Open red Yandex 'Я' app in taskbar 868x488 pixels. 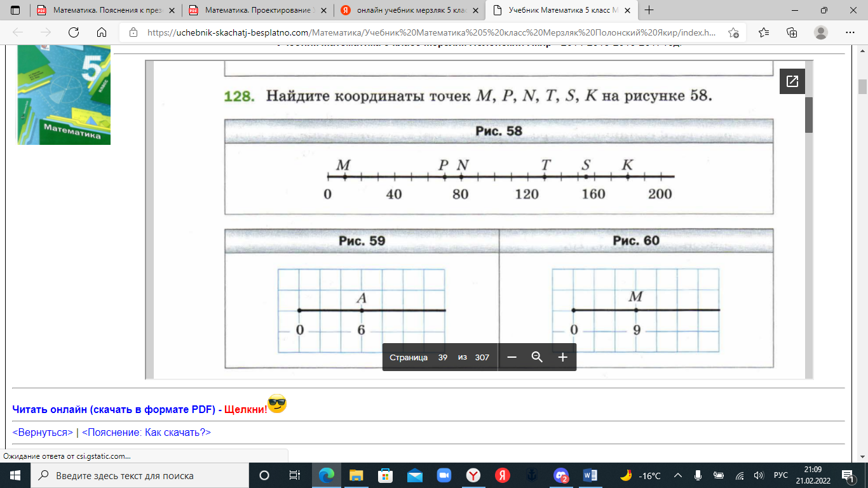(x=503, y=475)
